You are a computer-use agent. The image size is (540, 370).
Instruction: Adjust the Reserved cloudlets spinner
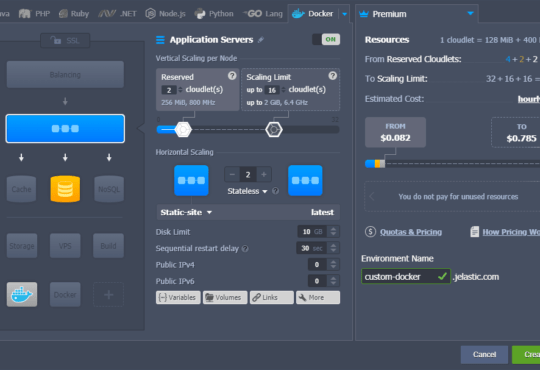click(180, 90)
